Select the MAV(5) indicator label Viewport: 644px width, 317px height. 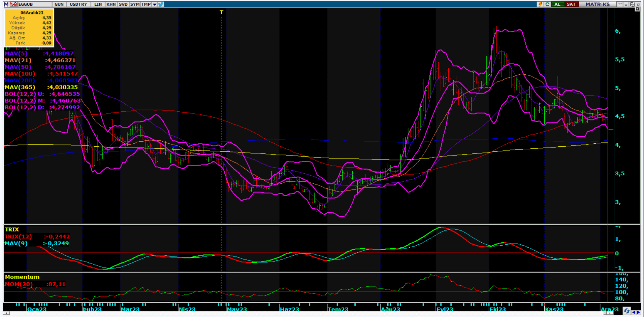[16, 54]
